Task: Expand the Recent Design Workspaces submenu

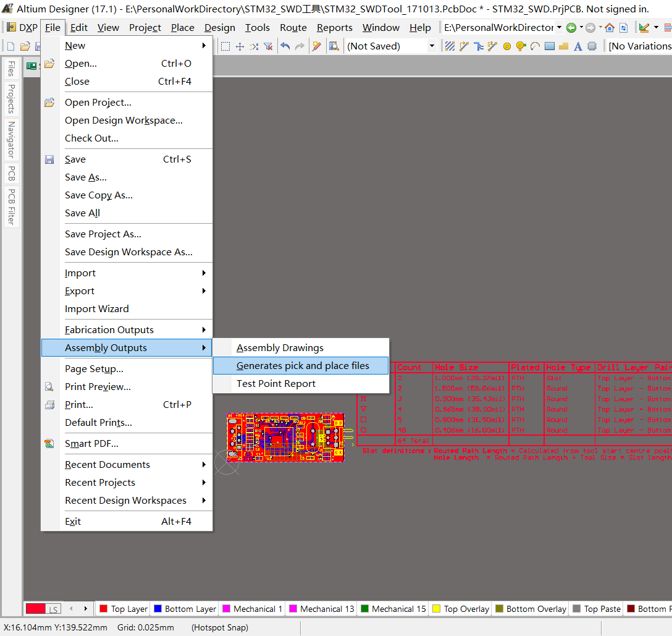Action: (127, 501)
